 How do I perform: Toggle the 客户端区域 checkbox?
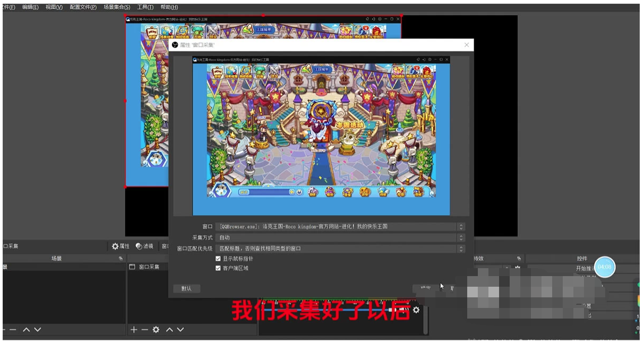[218, 268]
